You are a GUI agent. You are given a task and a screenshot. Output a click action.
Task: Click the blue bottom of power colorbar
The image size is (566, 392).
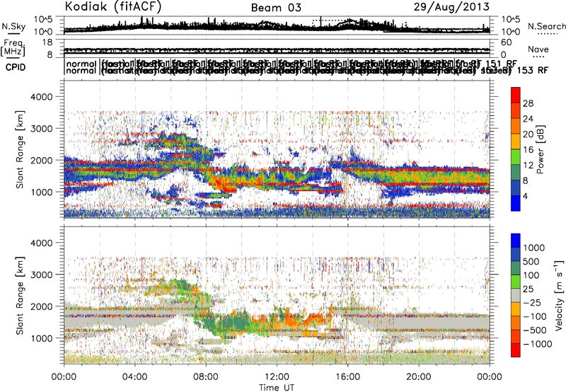pos(516,203)
